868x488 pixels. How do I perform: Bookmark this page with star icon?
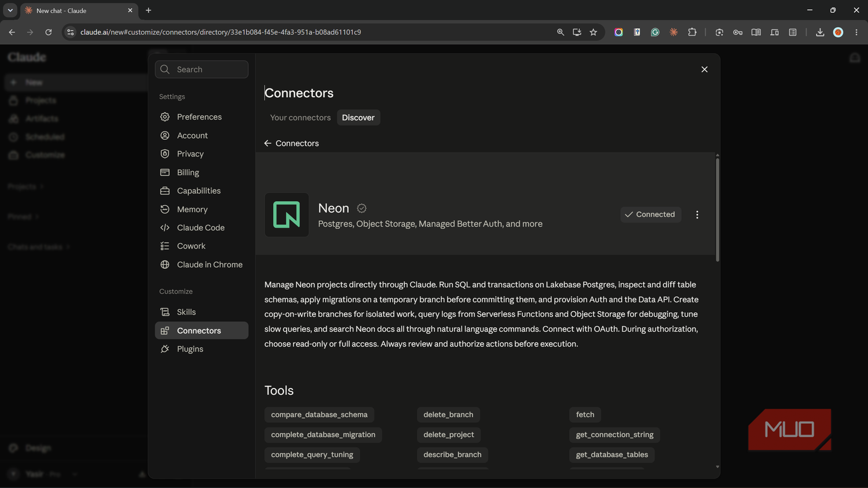point(593,32)
